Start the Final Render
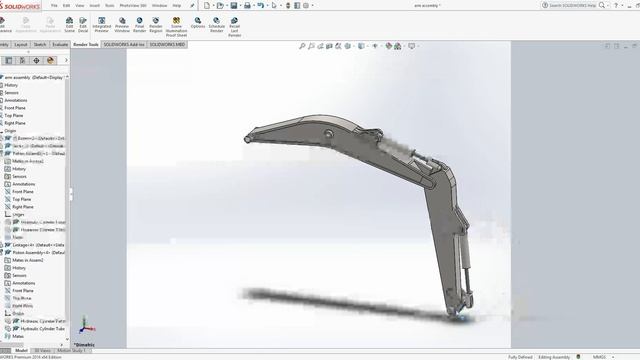Screen dimensions: 640x360 tap(139, 25)
